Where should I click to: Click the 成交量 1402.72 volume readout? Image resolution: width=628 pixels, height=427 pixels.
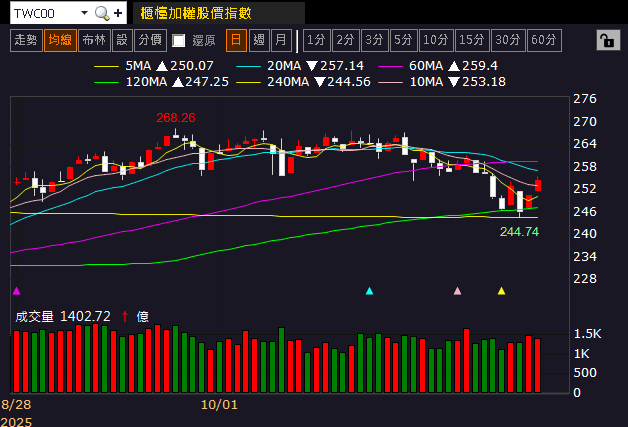(x=63, y=316)
